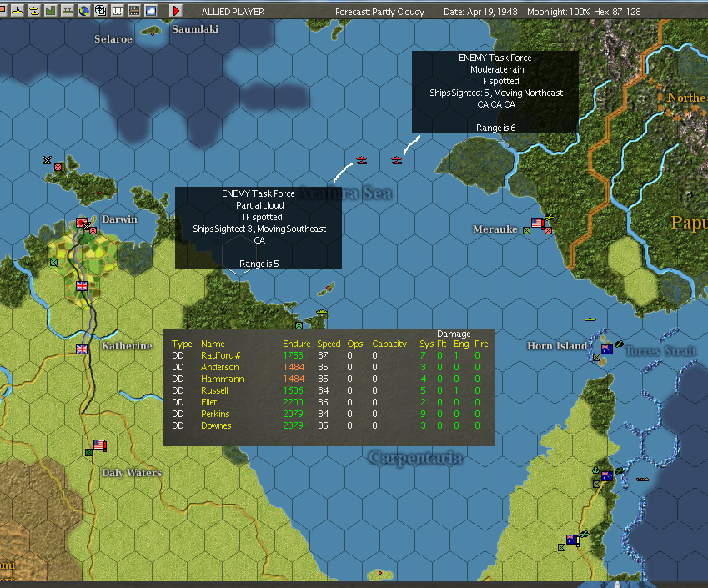Click the Merauke map label
The width and height of the screenshot is (708, 588).
[x=495, y=229]
